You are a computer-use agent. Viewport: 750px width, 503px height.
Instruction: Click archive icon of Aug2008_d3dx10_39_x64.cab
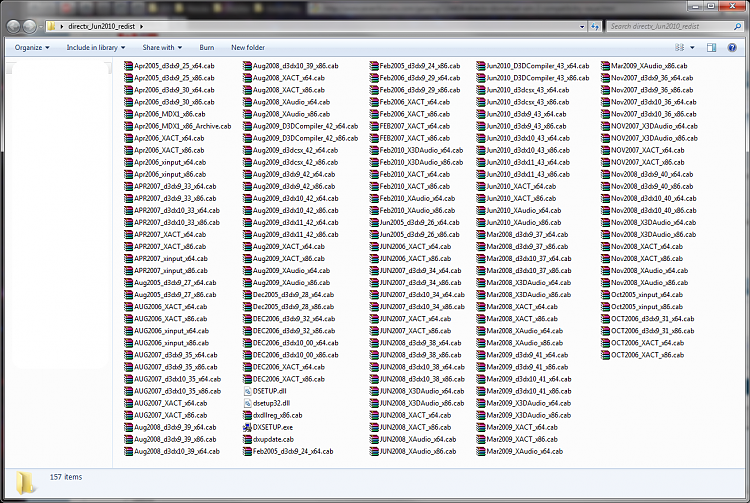point(128,451)
